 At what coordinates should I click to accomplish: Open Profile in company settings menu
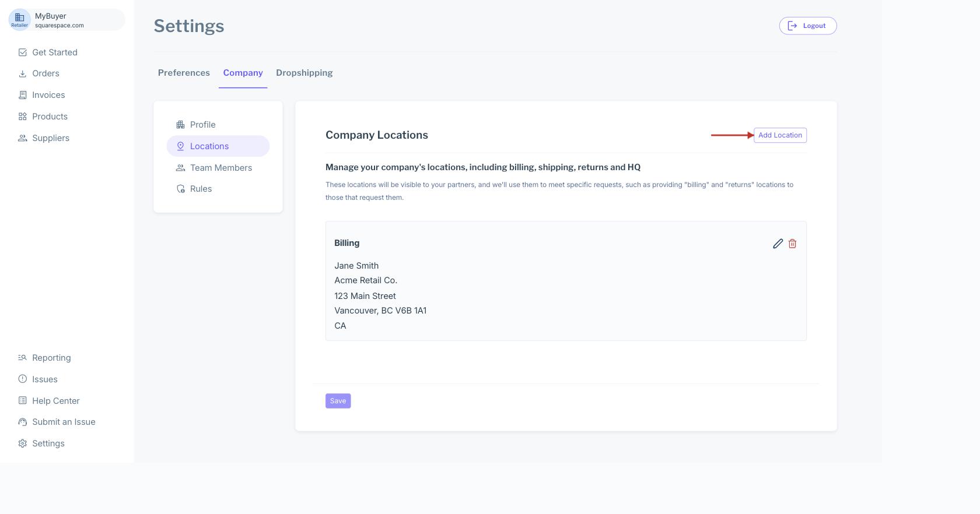pyautogui.click(x=202, y=125)
